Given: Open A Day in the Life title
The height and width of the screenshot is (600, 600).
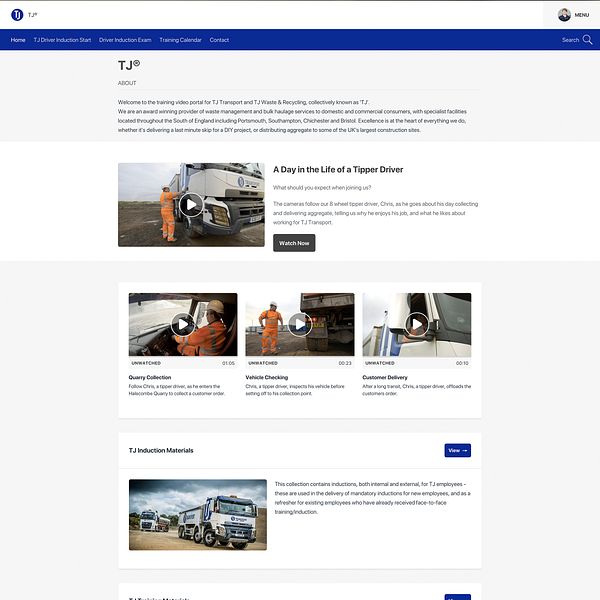Looking at the screenshot, I should pyautogui.click(x=338, y=170).
